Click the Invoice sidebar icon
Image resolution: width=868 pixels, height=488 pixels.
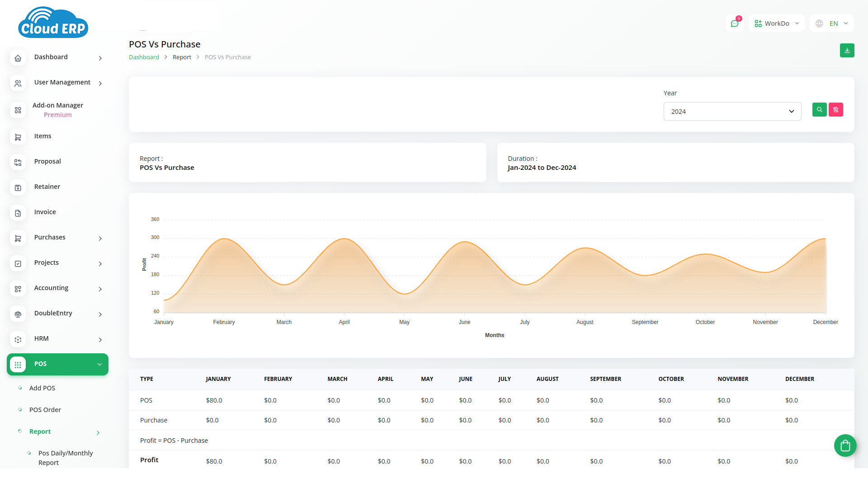pyautogui.click(x=18, y=213)
